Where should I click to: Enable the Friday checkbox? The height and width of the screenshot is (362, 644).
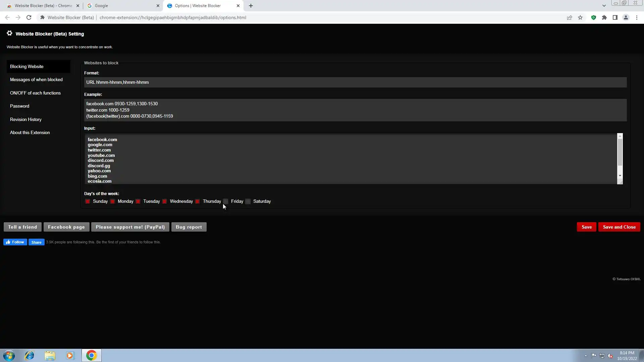click(226, 201)
